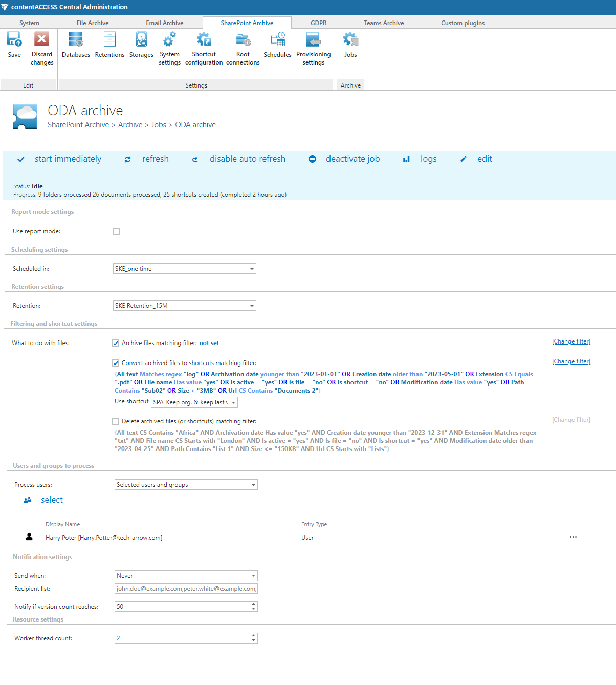The height and width of the screenshot is (685, 616).
Task: Increase the Worker thread count value
Action: [x=253, y=636]
